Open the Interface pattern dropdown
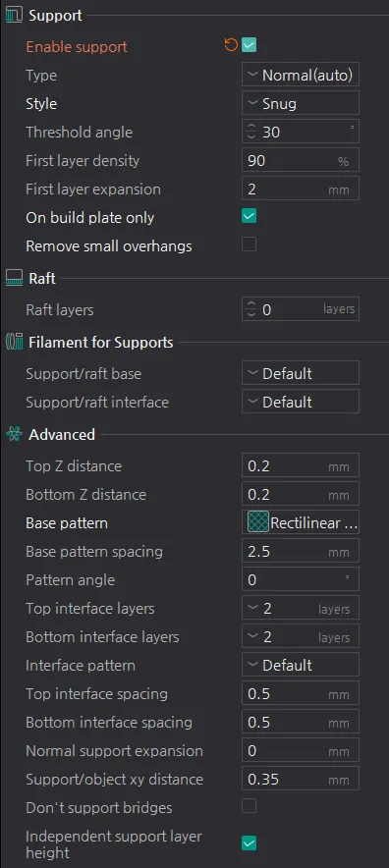This screenshot has height=868, width=389. pos(301,665)
